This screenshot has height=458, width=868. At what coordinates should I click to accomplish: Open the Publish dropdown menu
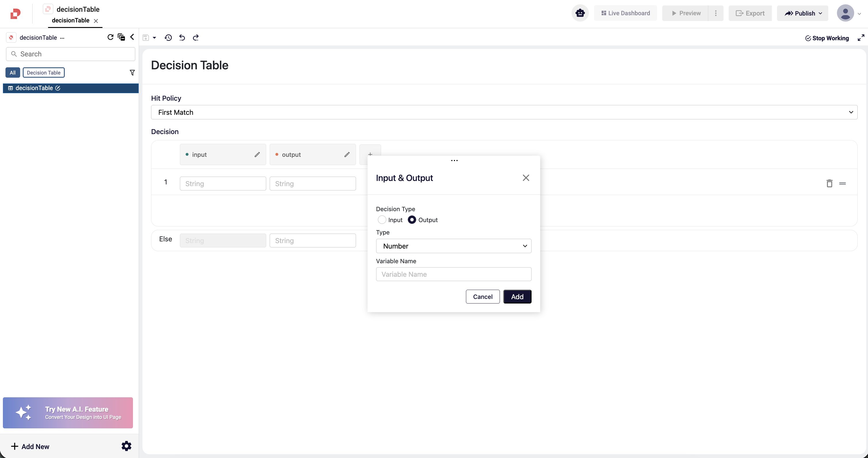802,13
